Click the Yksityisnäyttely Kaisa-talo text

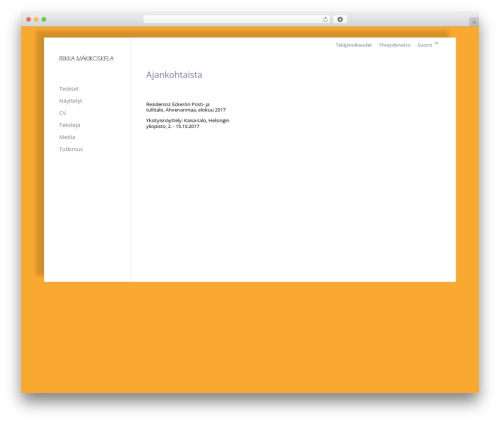tap(187, 123)
